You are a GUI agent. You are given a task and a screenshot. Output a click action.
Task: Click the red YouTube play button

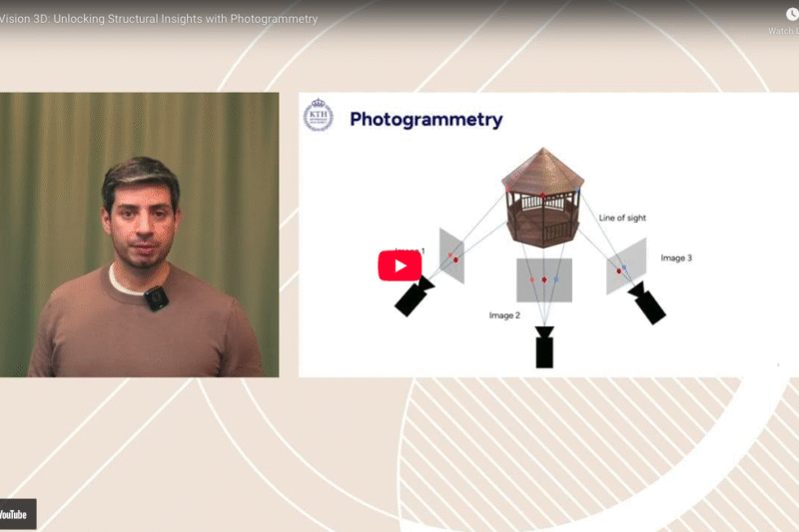tap(399, 266)
